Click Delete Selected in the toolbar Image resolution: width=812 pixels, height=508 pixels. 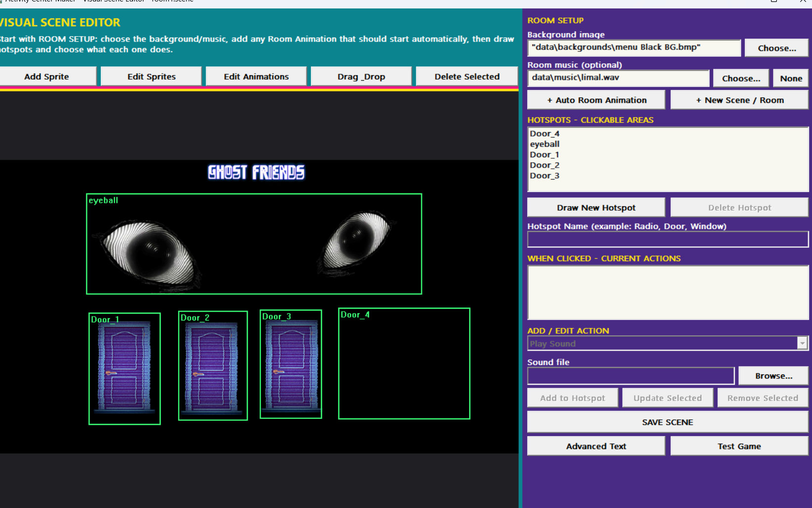[x=467, y=77]
